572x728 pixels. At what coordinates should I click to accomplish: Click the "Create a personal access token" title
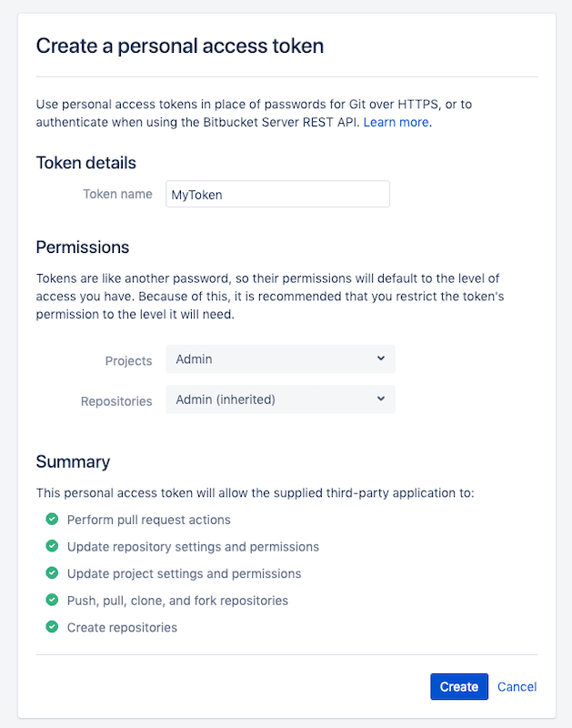click(180, 45)
